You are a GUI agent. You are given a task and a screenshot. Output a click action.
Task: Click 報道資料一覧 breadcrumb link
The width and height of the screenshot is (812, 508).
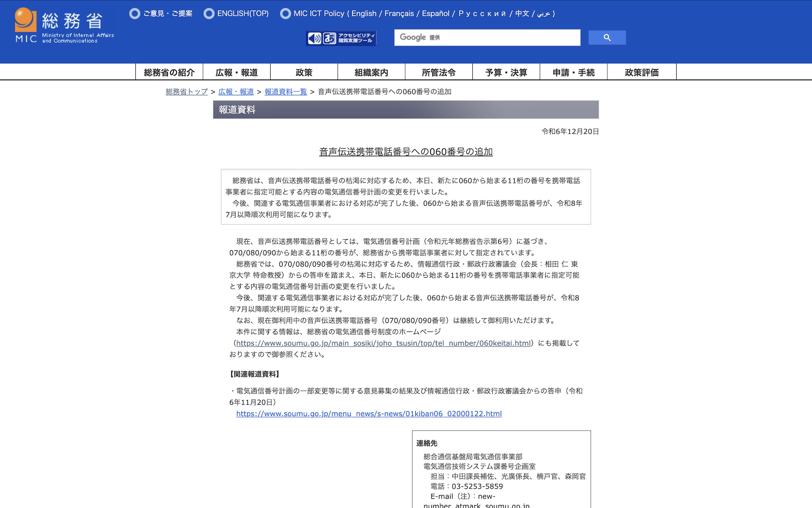click(285, 92)
